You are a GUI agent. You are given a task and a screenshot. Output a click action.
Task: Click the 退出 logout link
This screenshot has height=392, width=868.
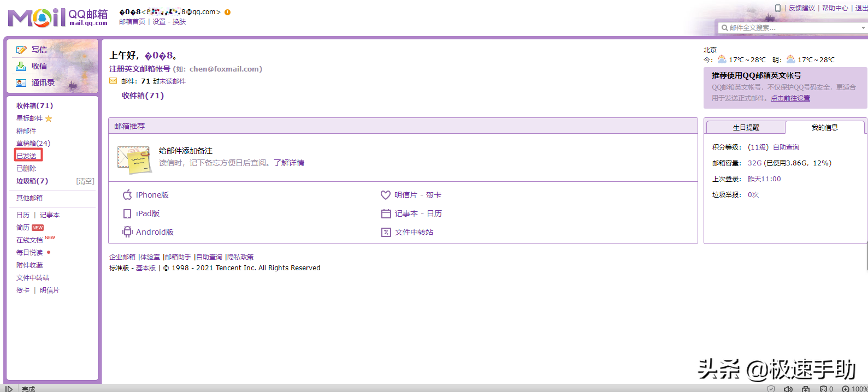[x=861, y=8]
